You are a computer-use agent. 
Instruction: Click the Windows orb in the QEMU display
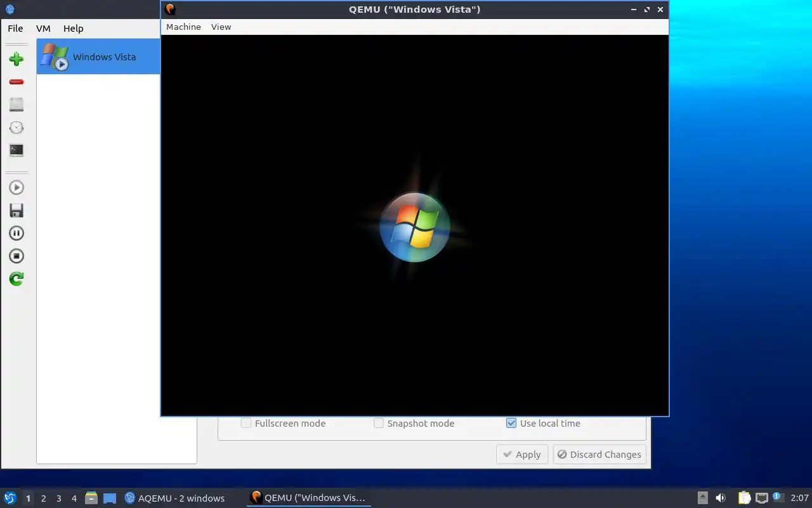point(415,227)
